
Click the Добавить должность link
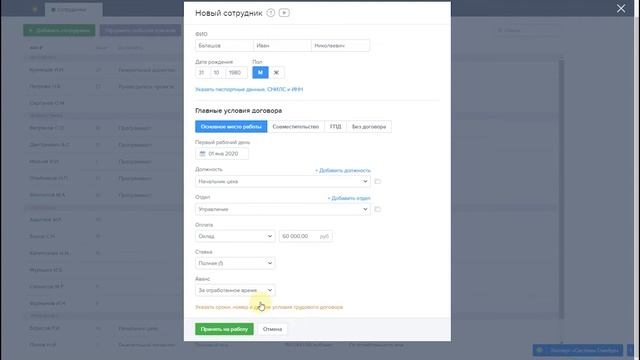343,170
